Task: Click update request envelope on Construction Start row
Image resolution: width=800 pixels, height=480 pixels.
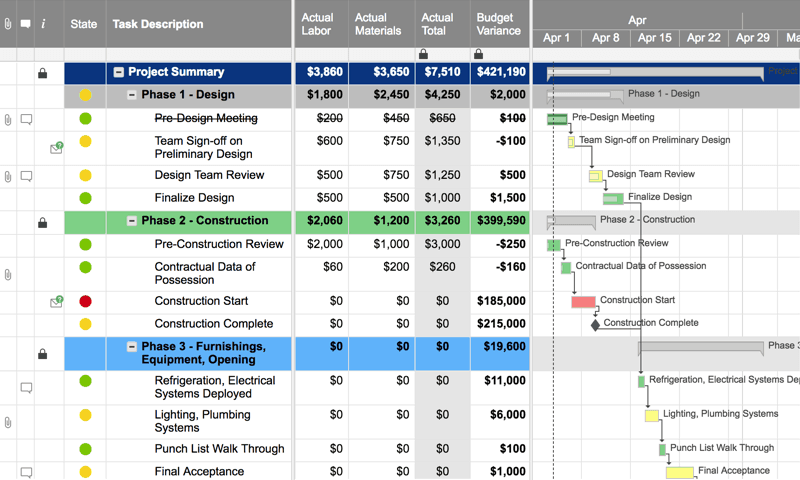Action: pos(56,302)
